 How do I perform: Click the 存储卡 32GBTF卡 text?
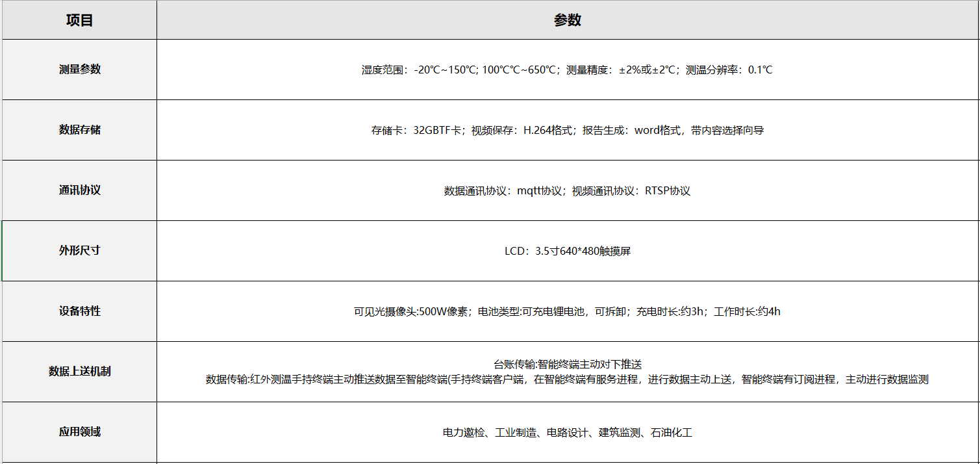tap(416, 130)
